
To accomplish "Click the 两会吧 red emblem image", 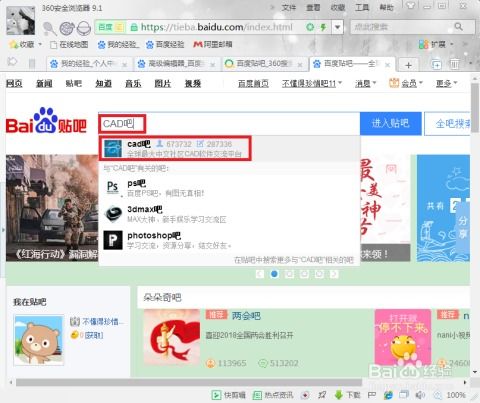I will pyautogui.click(x=172, y=337).
